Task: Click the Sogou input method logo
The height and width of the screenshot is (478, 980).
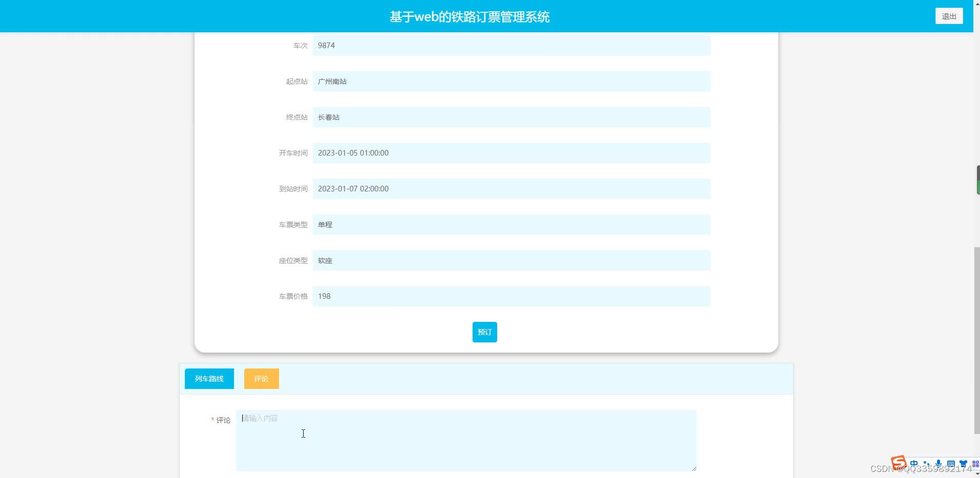Action: click(899, 462)
